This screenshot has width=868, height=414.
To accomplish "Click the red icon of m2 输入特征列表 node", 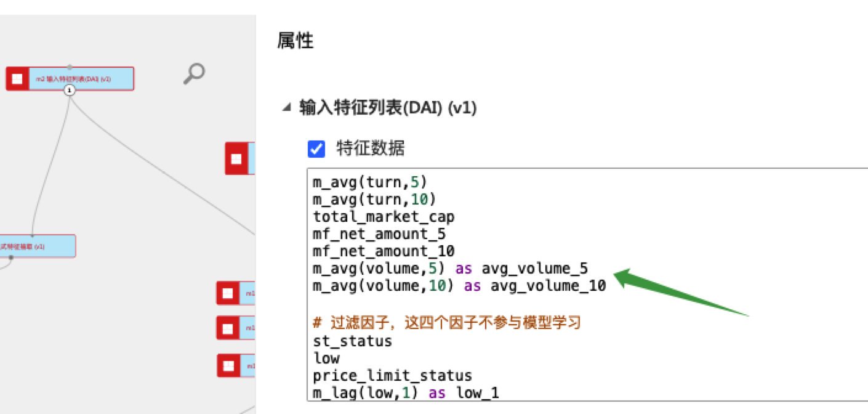I will click(x=17, y=79).
